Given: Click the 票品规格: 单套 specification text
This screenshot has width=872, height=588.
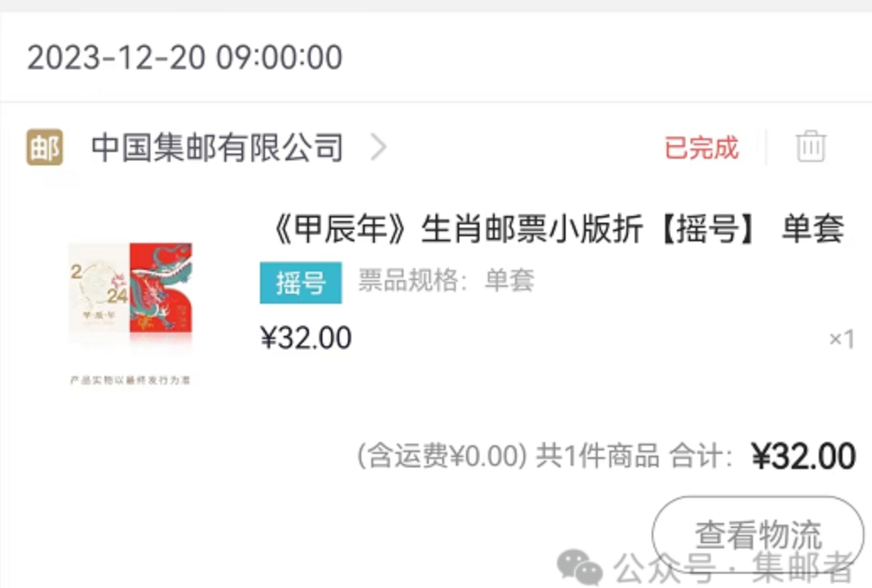Looking at the screenshot, I should [x=446, y=280].
